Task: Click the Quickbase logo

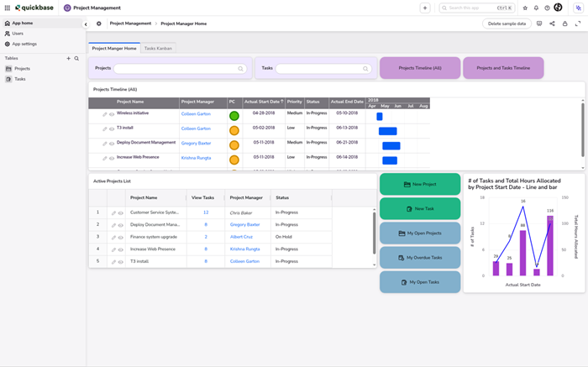Action: click(x=34, y=8)
